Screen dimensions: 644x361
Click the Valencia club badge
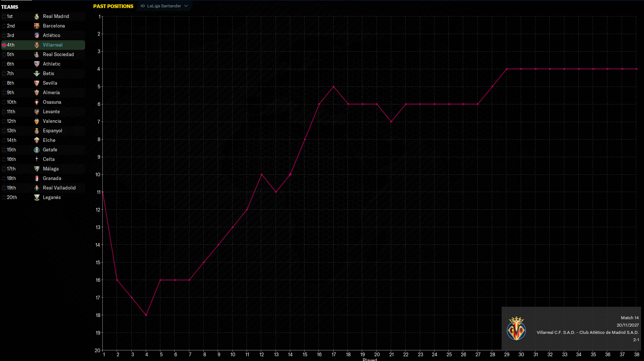click(37, 121)
